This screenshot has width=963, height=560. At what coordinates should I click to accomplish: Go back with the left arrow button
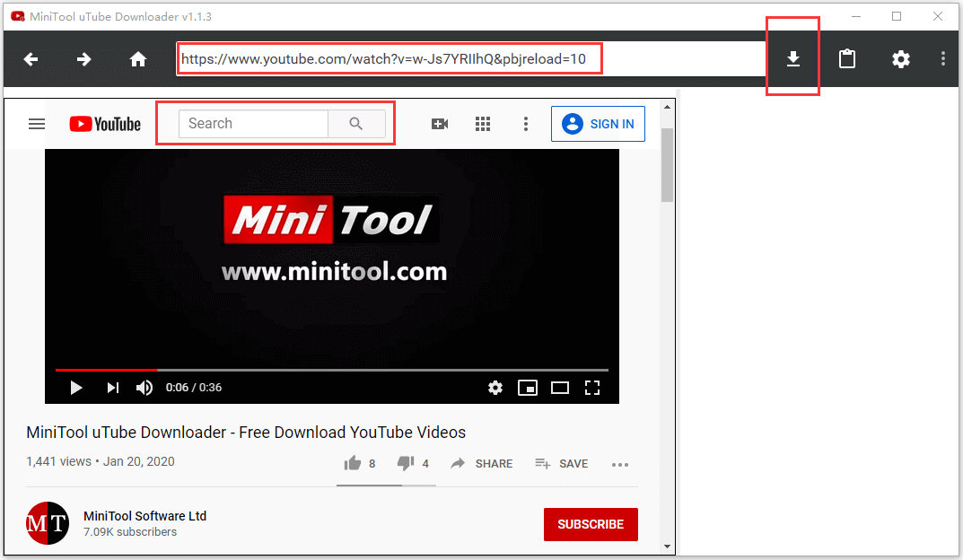[31, 59]
